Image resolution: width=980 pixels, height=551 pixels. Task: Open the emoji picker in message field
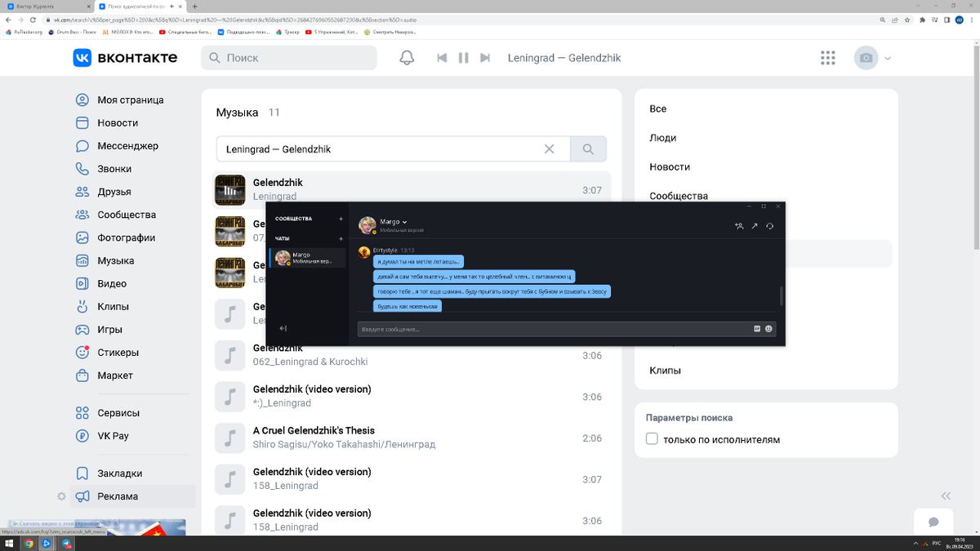(769, 329)
